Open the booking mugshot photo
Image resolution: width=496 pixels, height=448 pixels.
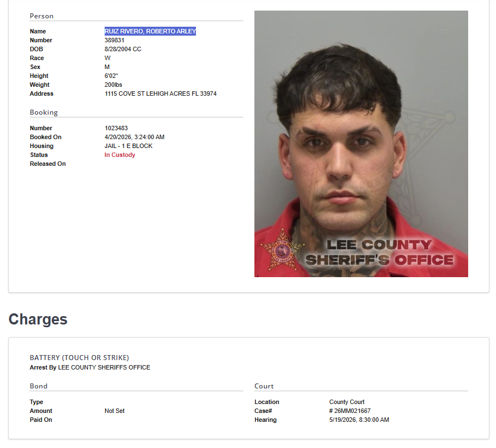[x=361, y=144]
